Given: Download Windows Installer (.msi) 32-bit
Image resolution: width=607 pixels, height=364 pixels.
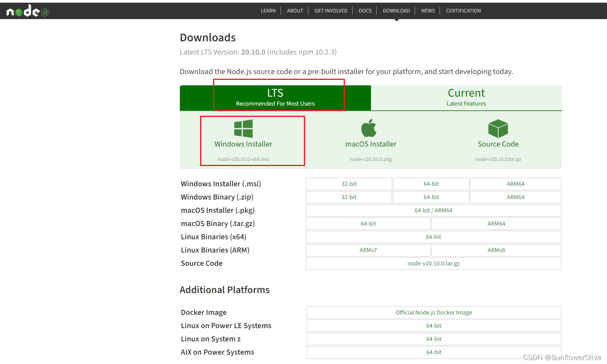Looking at the screenshot, I should point(349,184).
